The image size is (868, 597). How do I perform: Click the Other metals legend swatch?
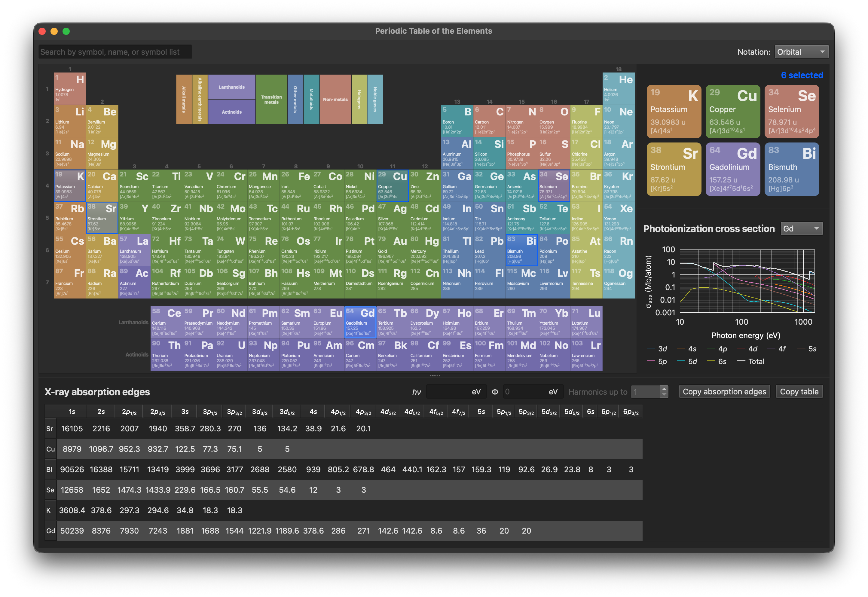tap(295, 99)
